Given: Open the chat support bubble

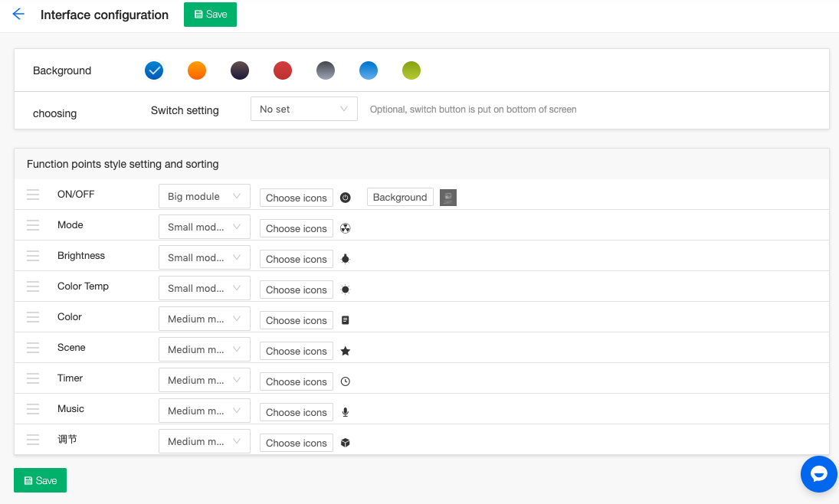Looking at the screenshot, I should pos(818,474).
